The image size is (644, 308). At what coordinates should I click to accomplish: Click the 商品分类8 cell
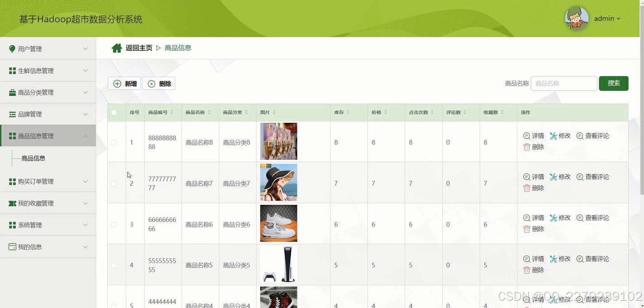(x=237, y=142)
